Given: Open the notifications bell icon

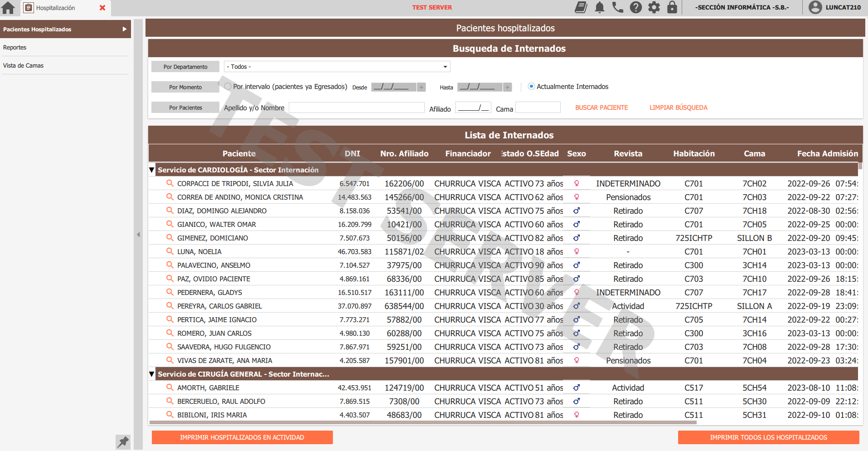Looking at the screenshot, I should tap(600, 7).
